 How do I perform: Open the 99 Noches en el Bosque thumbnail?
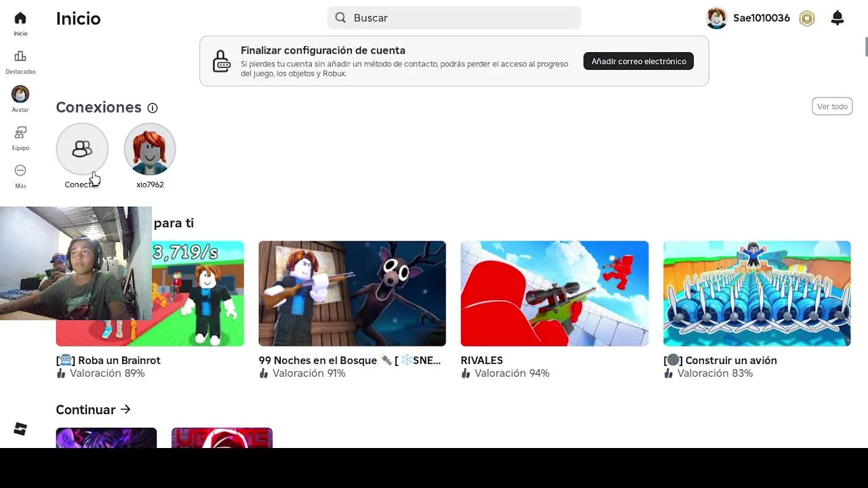click(352, 293)
